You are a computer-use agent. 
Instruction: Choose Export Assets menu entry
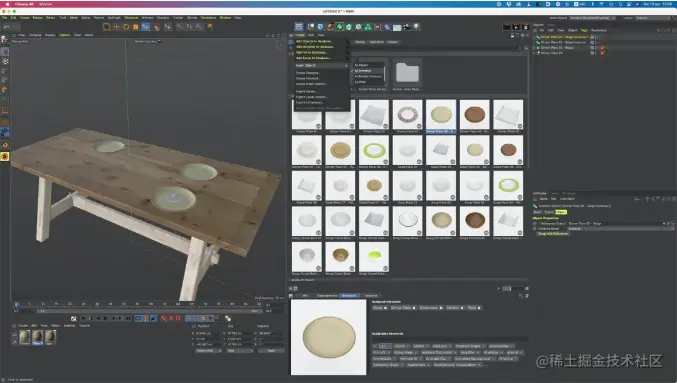tap(306, 91)
